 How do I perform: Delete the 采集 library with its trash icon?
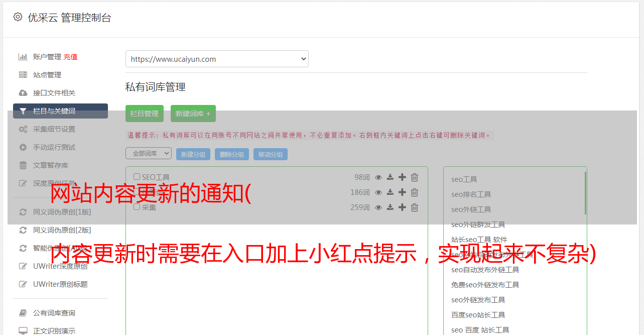point(415,207)
